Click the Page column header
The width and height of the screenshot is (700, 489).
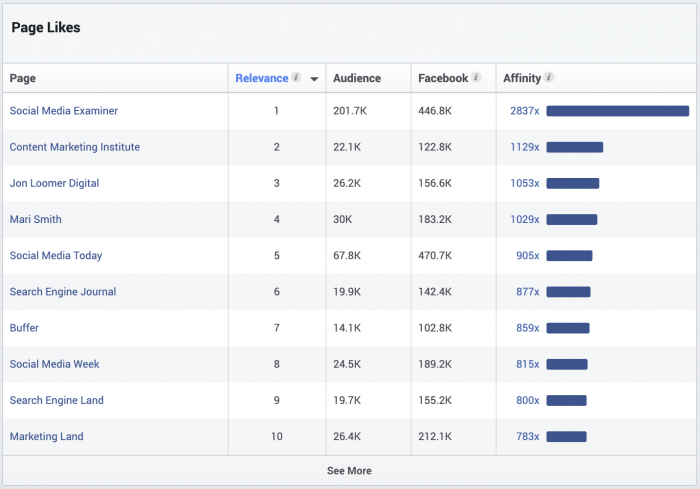click(x=23, y=78)
